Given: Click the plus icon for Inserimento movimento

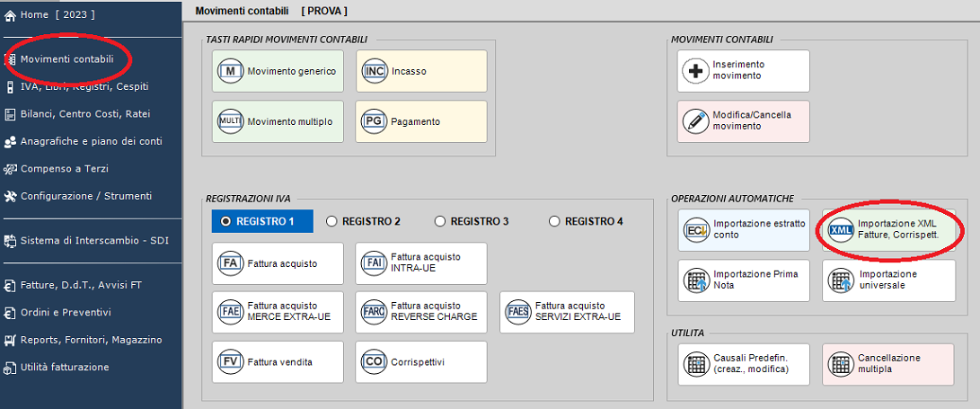Looking at the screenshot, I should [695, 71].
